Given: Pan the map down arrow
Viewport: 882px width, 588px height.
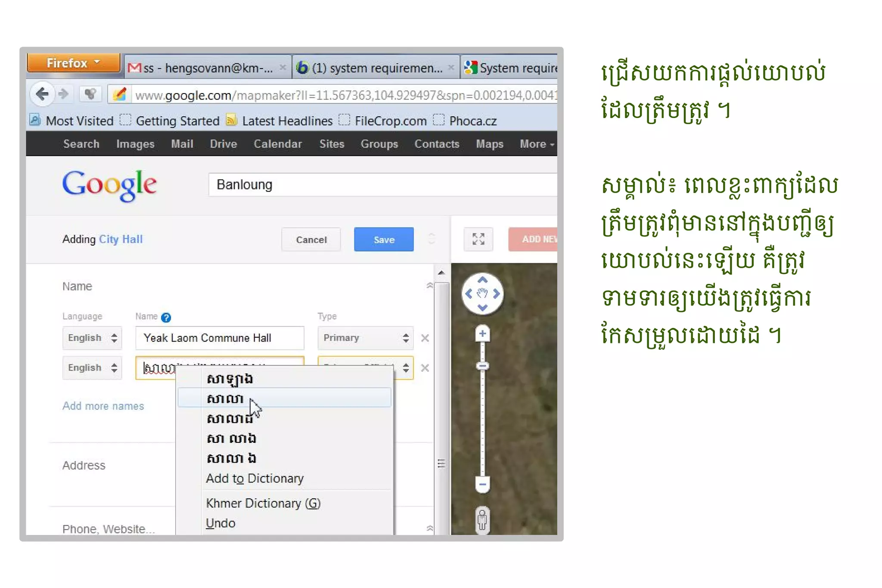Looking at the screenshot, I should pyautogui.click(x=482, y=308).
